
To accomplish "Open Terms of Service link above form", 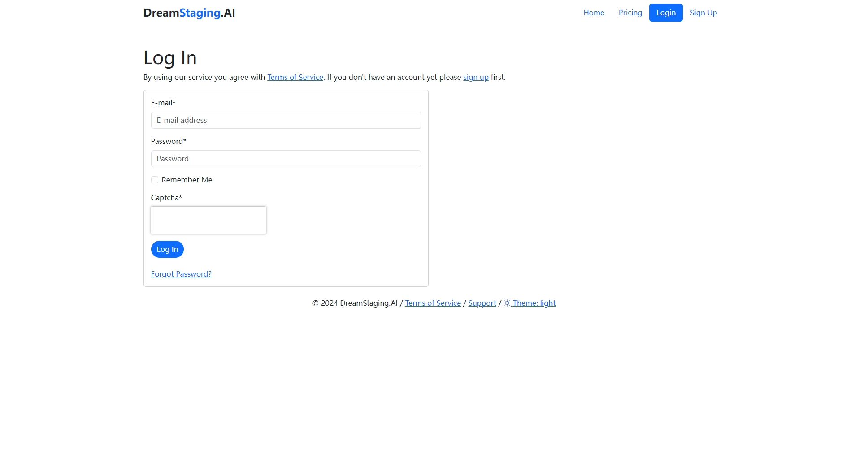I will pyautogui.click(x=295, y=77).
